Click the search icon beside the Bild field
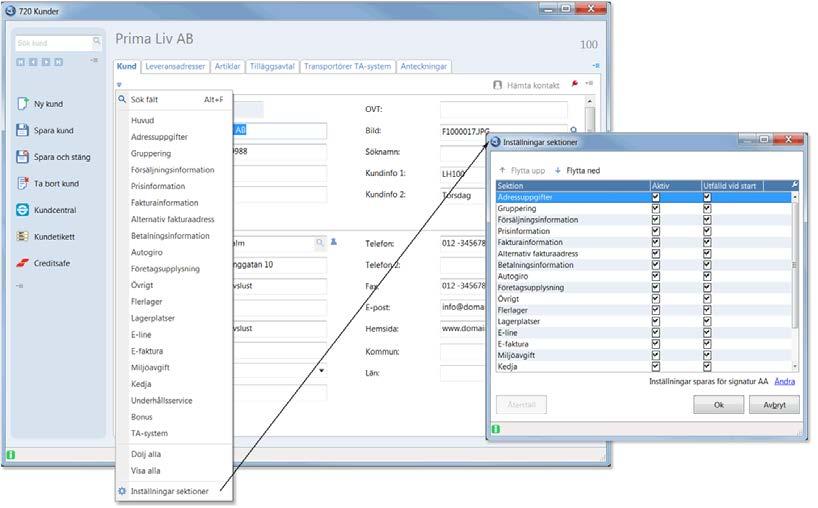Screen dimensions: 818x508 574,130
